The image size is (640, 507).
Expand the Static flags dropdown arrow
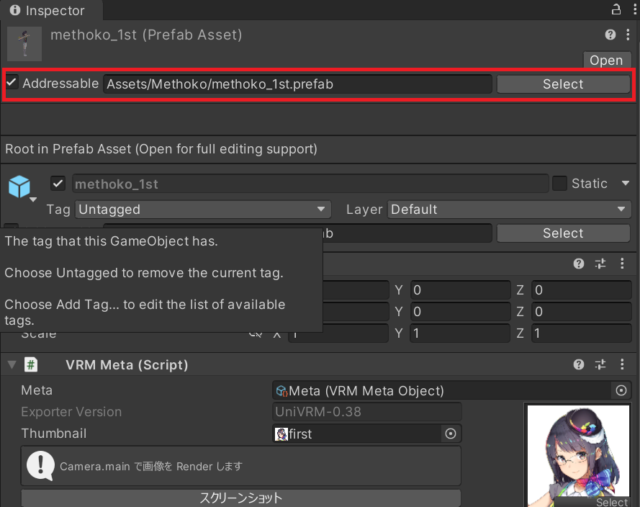coord(625,183)
